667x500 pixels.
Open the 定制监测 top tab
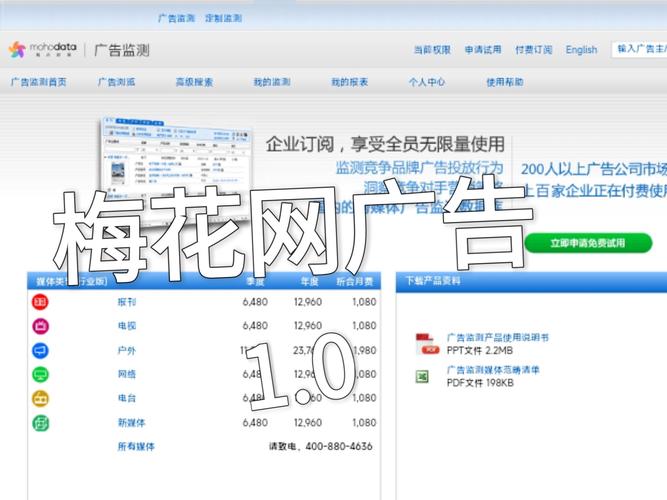(223, 18)
